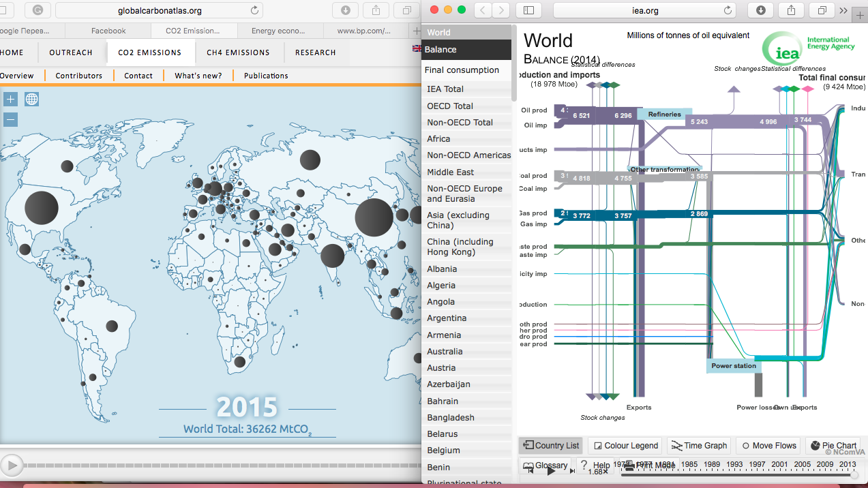This screenshot has height=488, width=868.
Task: Open the OUTREACH menu
Action: [71, 52]
